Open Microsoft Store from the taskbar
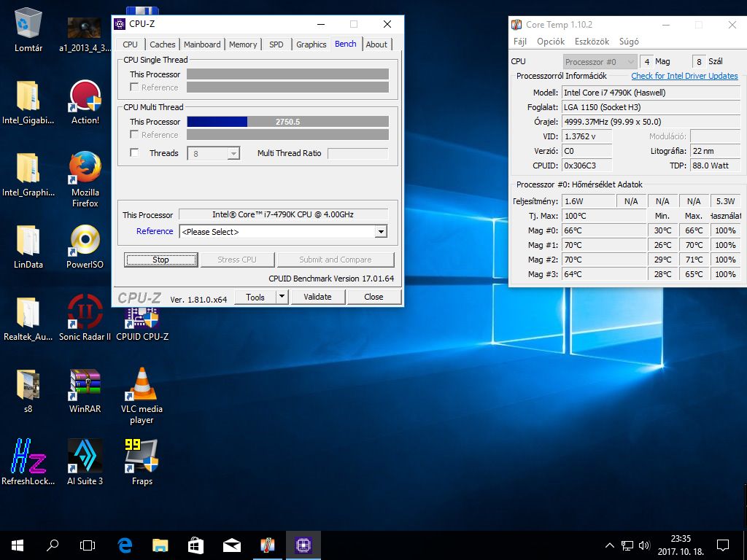 [196, 545]
